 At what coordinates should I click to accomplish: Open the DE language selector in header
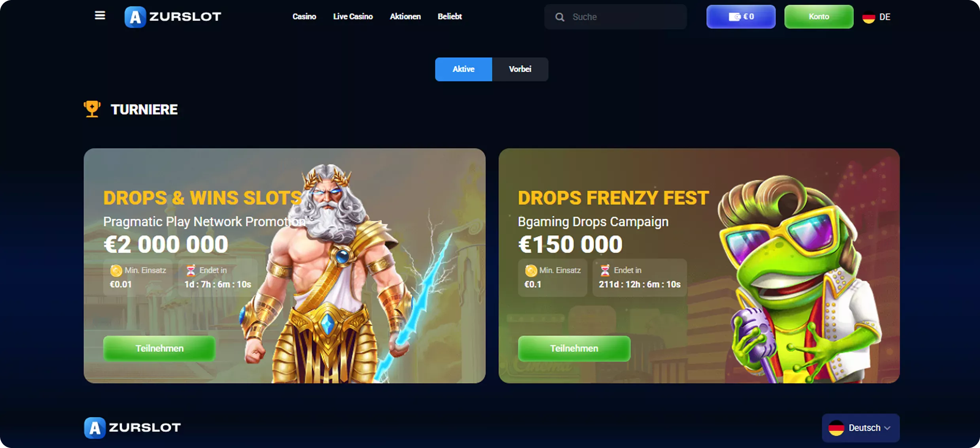(876, 17)
